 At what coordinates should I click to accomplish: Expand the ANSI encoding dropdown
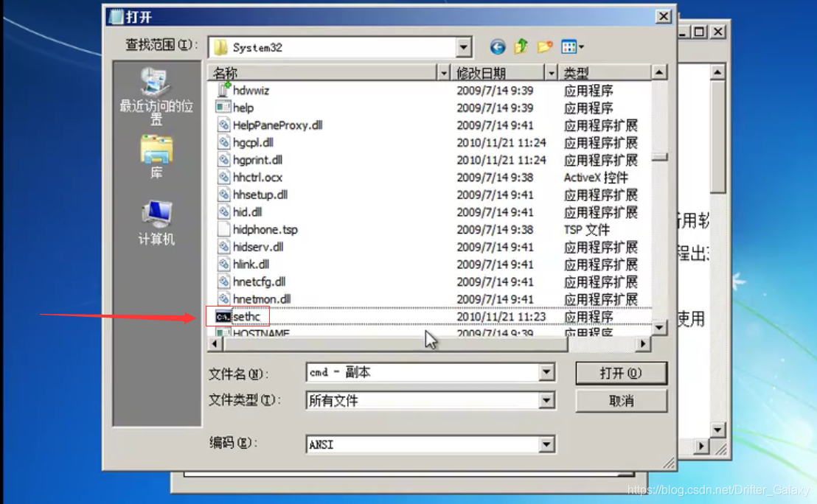(546, 444)
